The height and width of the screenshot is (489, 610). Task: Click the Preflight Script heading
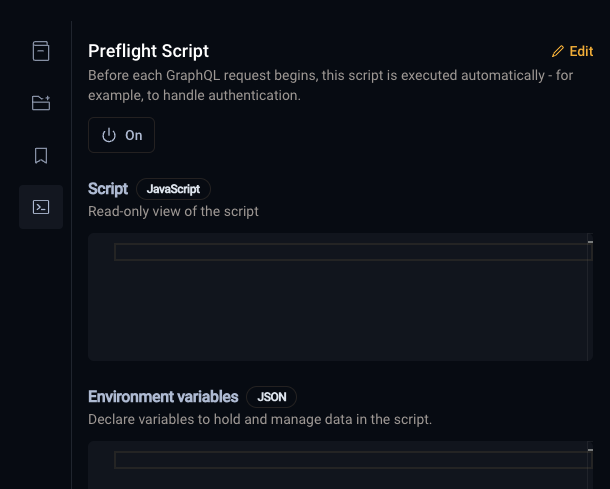(x=148, y=51)
